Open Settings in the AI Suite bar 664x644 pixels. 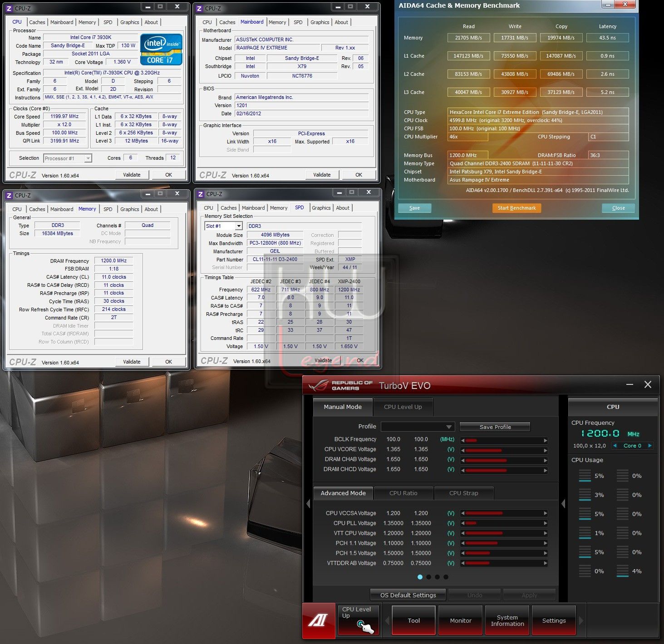tap(554, 620)
